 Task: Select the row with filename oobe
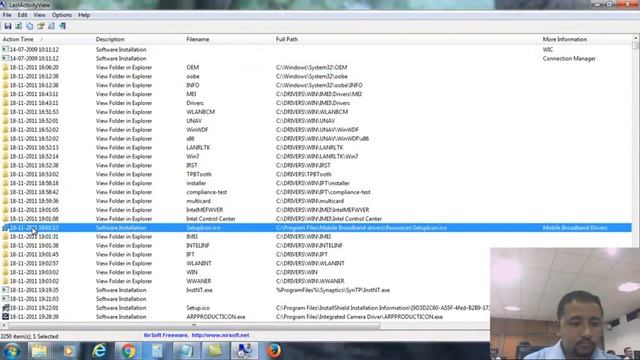point(316,76)
